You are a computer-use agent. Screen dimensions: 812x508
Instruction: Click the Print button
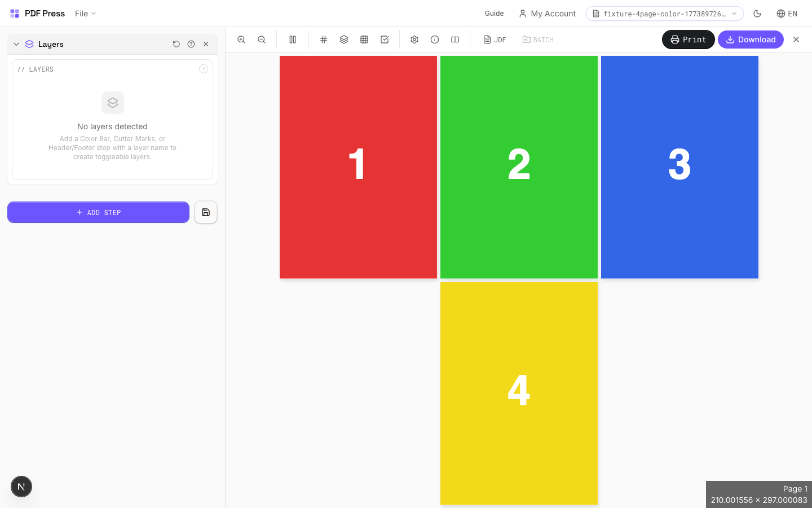point(688,40)
